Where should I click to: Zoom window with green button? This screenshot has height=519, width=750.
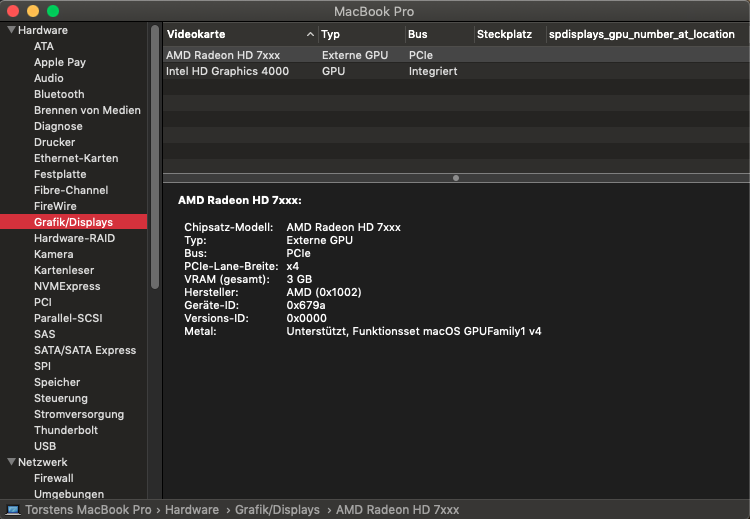[x=53, y=11]
